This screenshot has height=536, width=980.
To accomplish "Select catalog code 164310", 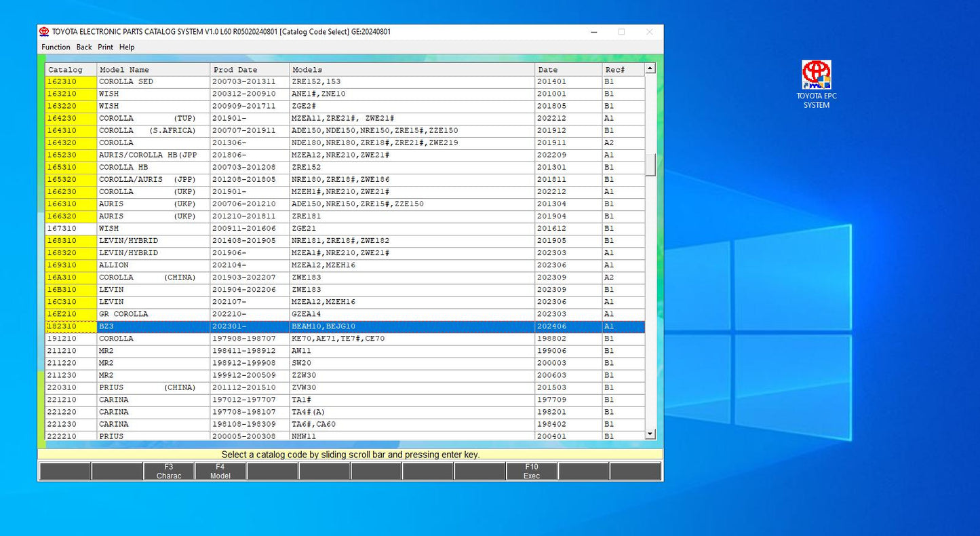I will [x=71, y=130].
